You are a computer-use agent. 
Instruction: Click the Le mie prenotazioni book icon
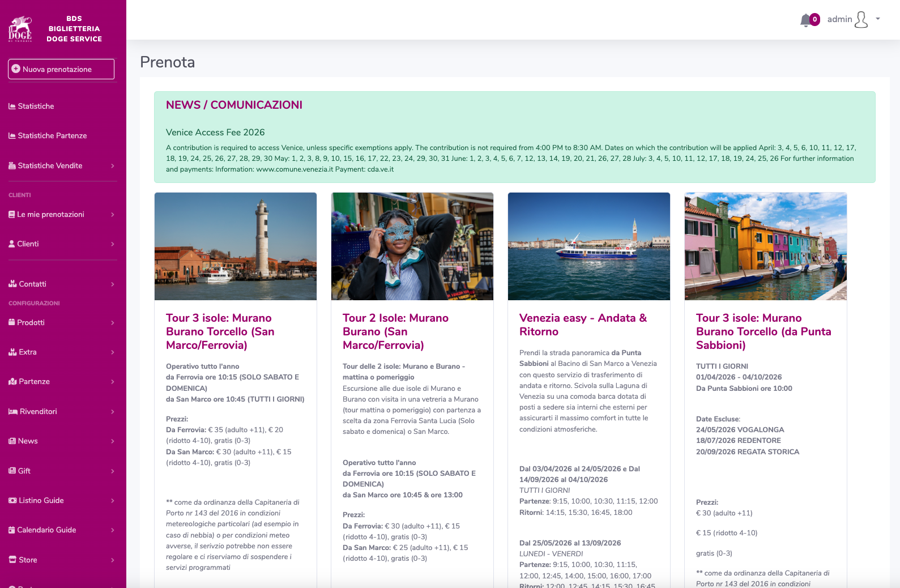(x=12, y=214)
